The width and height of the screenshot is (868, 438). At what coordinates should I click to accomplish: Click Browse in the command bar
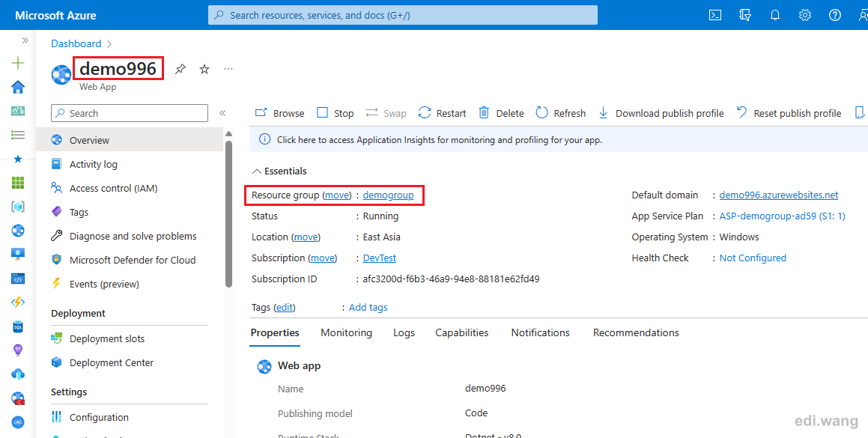click(x=279, y=113)
